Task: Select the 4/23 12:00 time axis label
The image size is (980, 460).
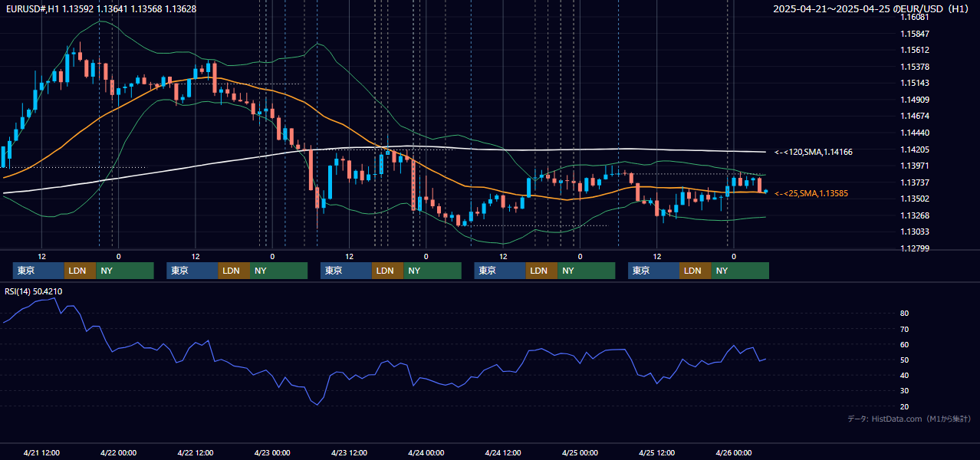Action: (x=350, y=453)
